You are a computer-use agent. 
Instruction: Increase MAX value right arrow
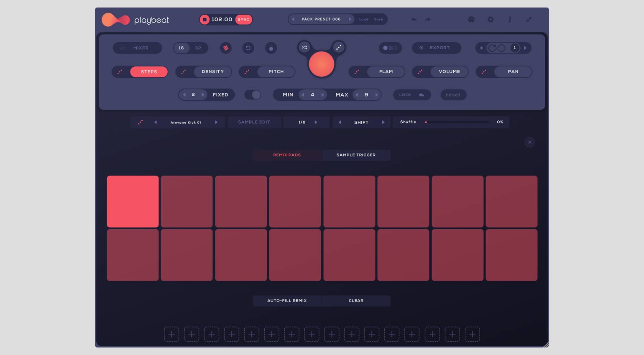pos(376,95)
